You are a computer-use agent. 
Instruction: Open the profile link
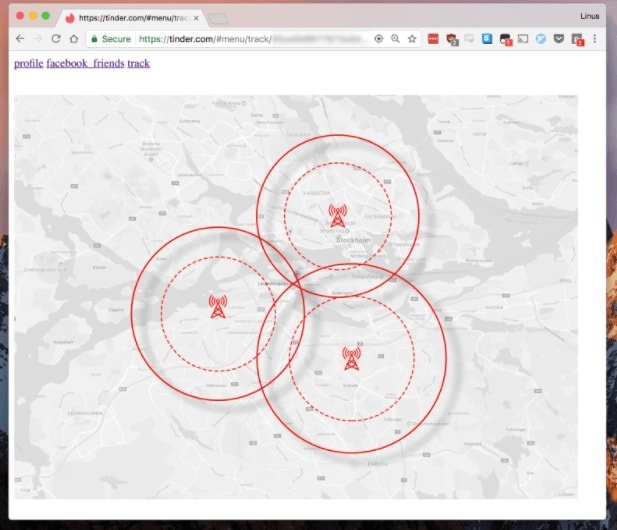(x=28, y=64)
